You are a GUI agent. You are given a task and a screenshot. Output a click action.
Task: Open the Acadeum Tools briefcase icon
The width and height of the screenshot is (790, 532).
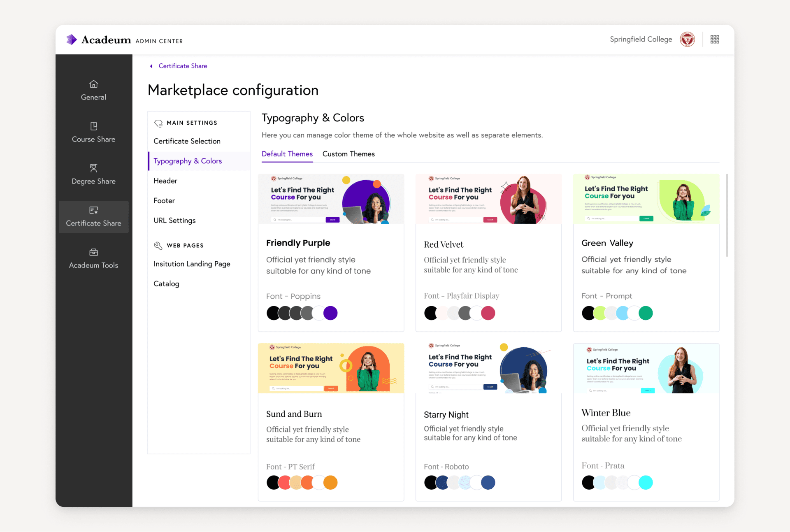coord(93,252)
